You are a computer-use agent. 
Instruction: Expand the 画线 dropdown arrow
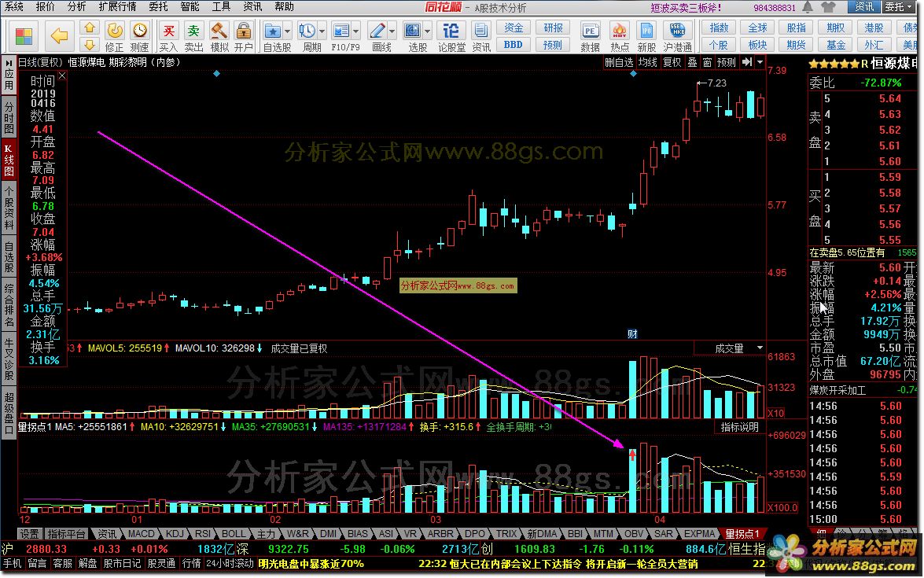tap(392, 31)
